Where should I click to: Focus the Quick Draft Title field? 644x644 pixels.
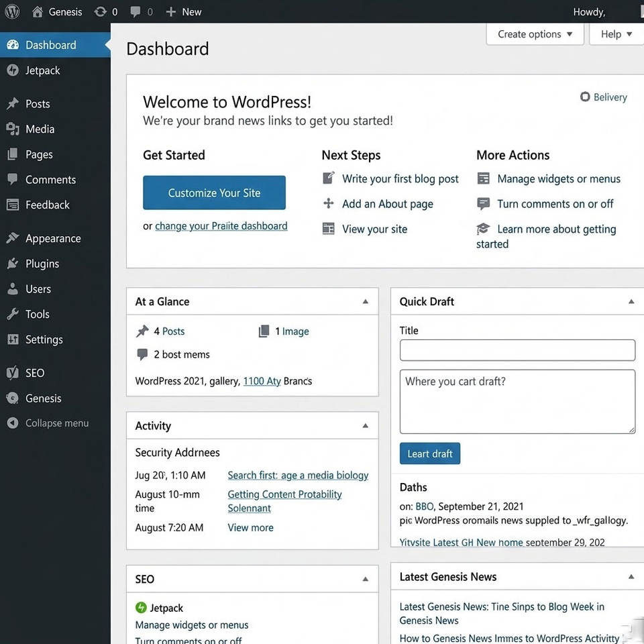517,350
